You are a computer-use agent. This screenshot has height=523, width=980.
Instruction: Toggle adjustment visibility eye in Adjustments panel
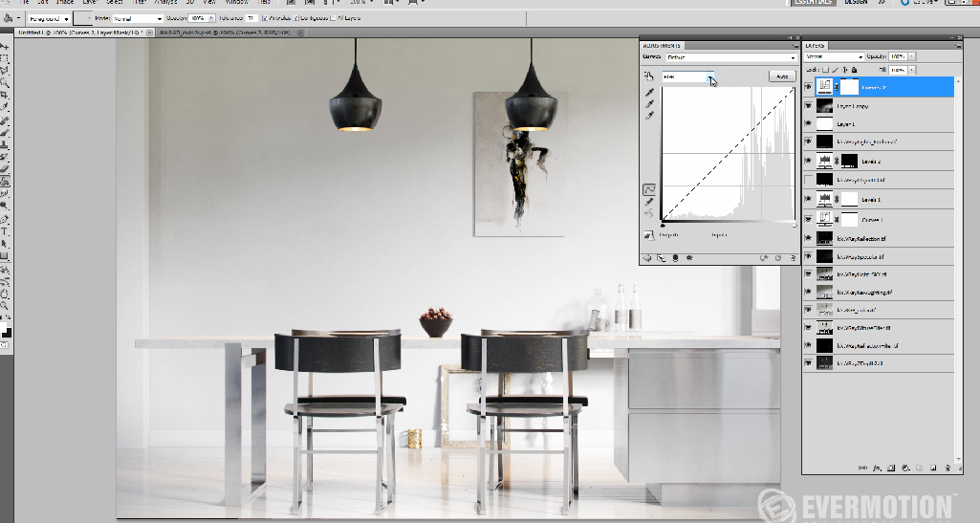click(x=690, y=258)
